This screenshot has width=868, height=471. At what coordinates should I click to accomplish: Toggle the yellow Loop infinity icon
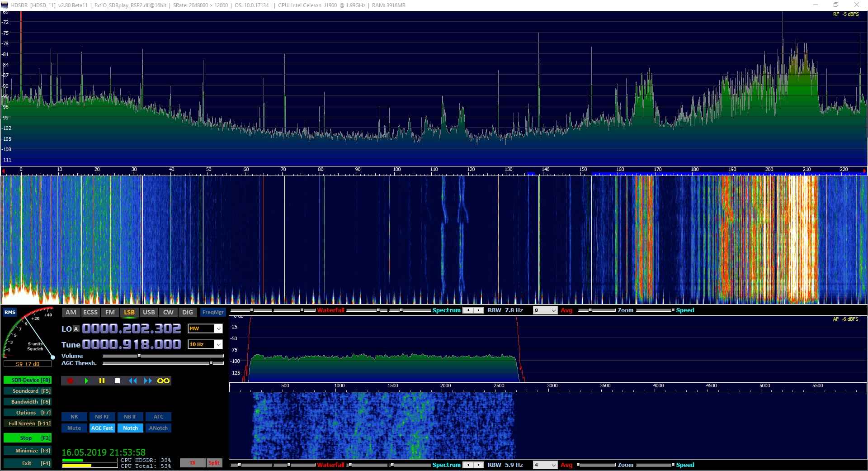163,381
